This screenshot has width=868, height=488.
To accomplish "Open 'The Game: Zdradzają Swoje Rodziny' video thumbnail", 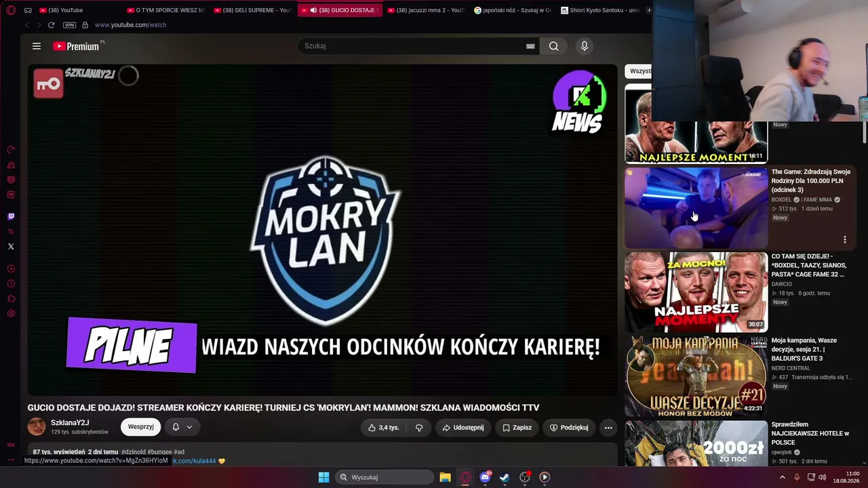I will click(696, 207).
